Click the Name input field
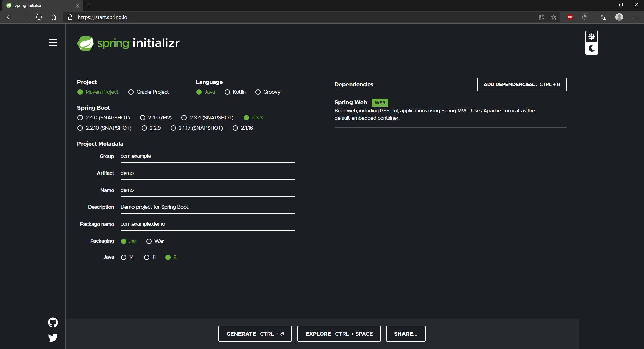Screen dimensions: 644x349 click(x=208, y=190)
